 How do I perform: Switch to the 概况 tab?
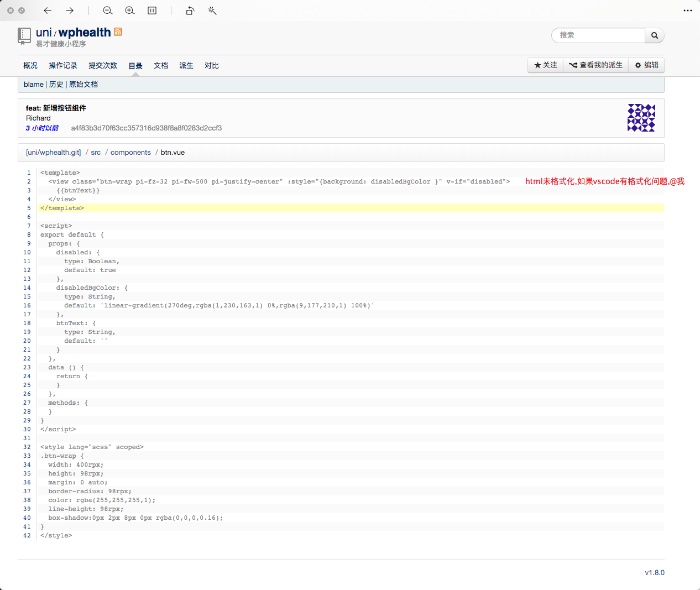click(30, 65)
